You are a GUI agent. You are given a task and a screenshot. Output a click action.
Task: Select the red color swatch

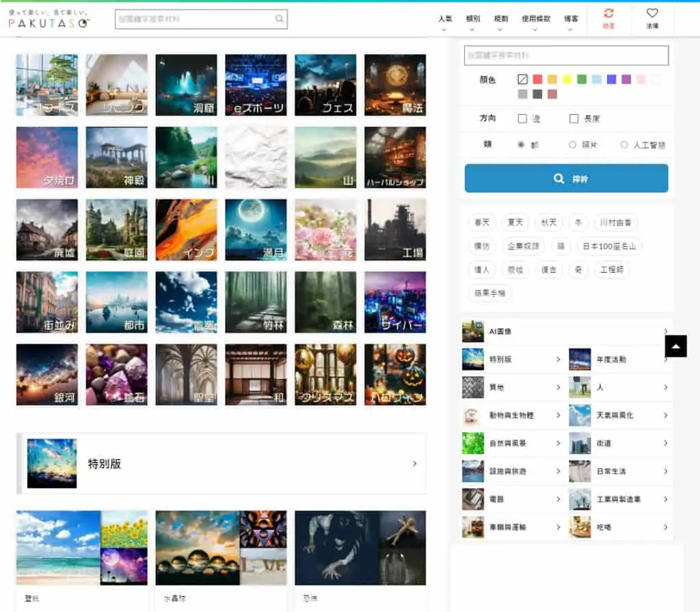pos(537,79)
